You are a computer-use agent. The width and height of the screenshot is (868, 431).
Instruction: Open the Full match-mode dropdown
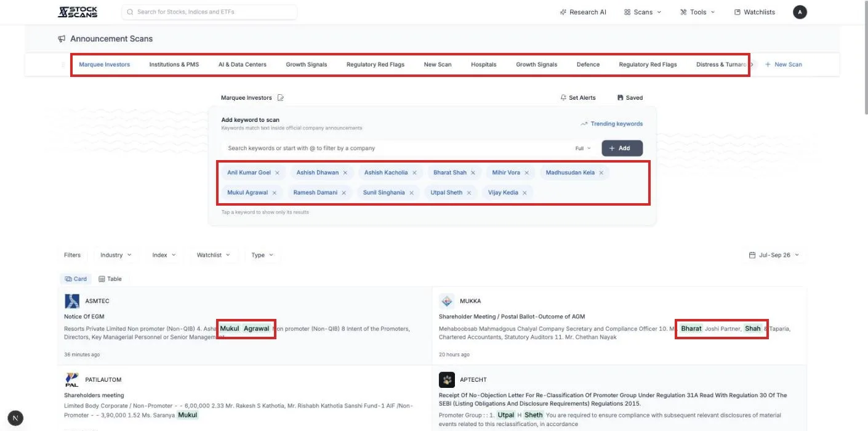point(583,148)
